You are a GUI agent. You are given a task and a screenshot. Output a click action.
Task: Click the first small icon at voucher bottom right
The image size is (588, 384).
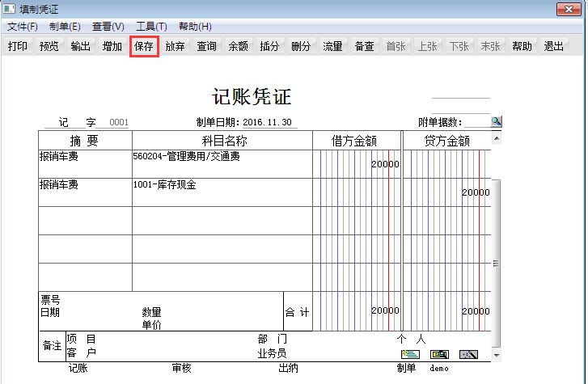point(410,354)
